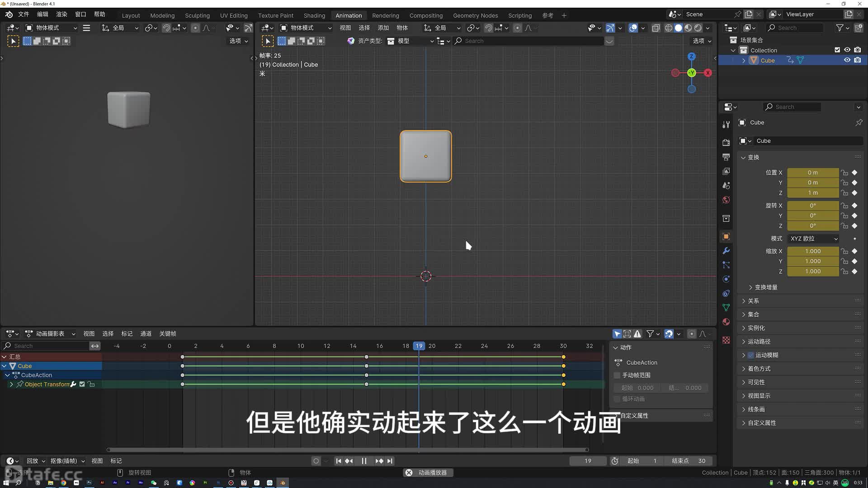Click the Location Z value field 1 m
The width and height of the screenshot is (868, 488).
813,193
